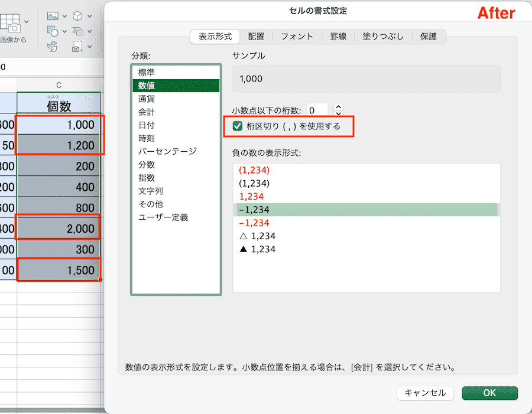Increase decimal places with the up stepper arrow
Screen dimensions: 532x414
[338, 106]
